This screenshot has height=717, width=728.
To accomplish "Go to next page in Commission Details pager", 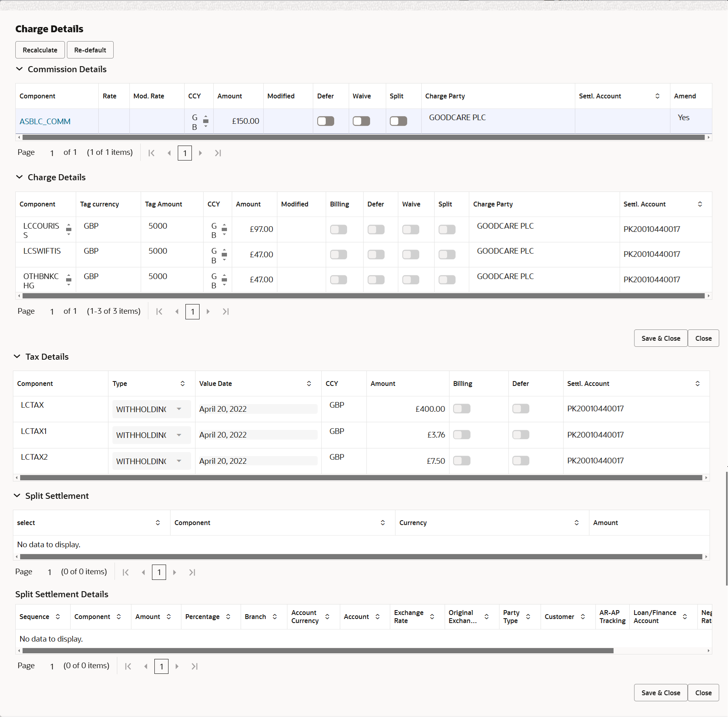I will click(x=201, y=153).
